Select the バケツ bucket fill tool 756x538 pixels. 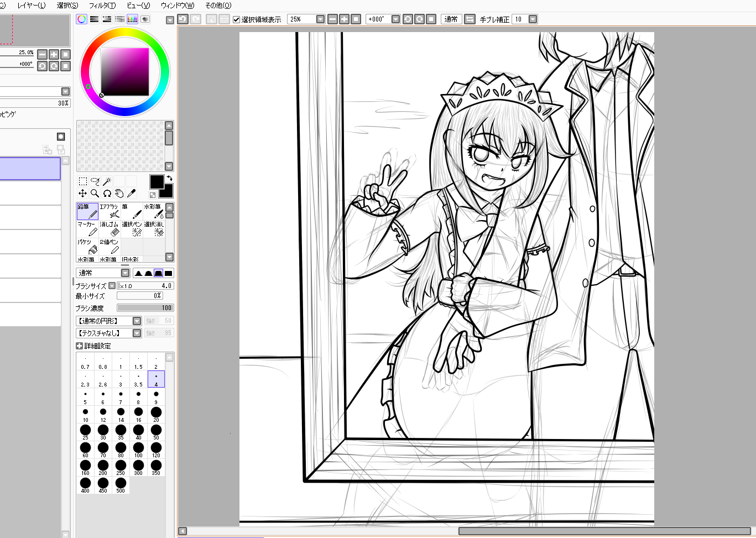tap(87, 247)
